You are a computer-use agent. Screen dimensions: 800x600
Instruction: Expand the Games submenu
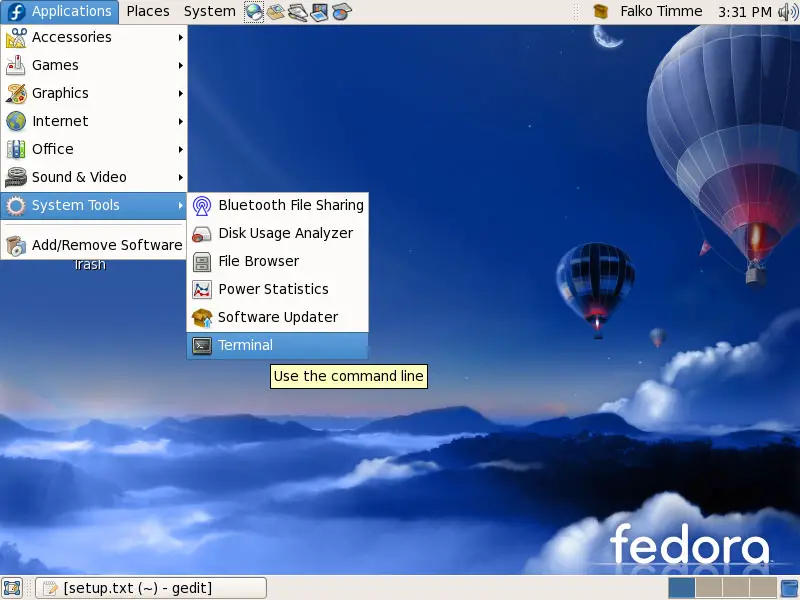94,65
